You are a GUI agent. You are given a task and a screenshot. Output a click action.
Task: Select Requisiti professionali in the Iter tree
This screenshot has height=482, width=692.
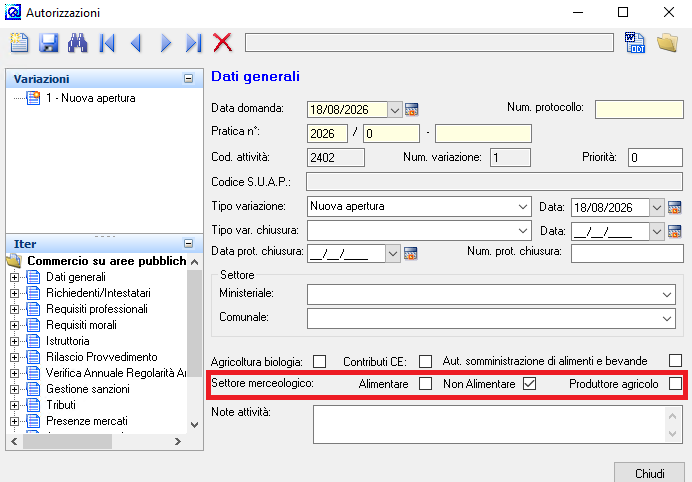coord(97,309)
